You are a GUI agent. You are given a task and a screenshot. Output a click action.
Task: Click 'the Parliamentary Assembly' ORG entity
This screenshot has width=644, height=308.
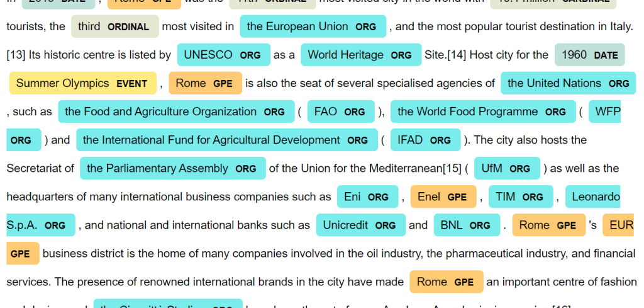pos(172,168)
